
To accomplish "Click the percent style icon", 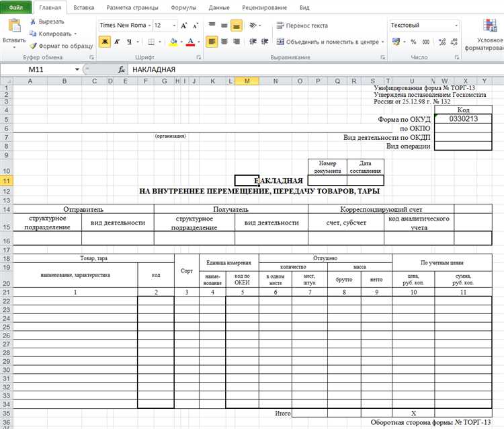I will point(414,42).
